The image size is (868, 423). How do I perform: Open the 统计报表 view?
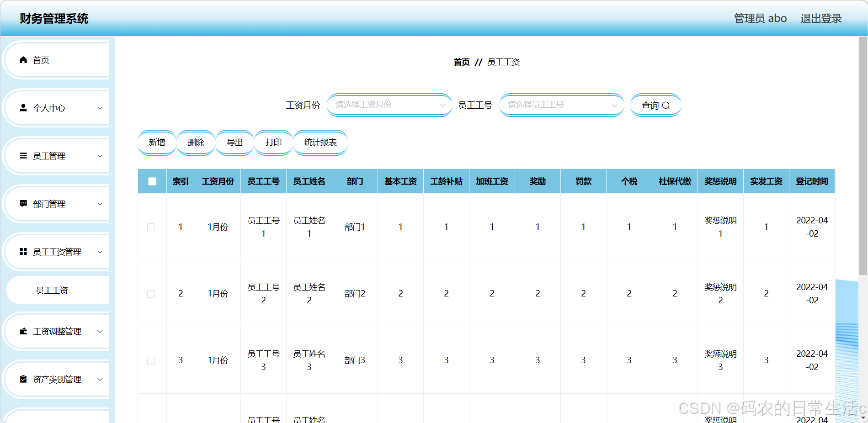click(320, 142)
